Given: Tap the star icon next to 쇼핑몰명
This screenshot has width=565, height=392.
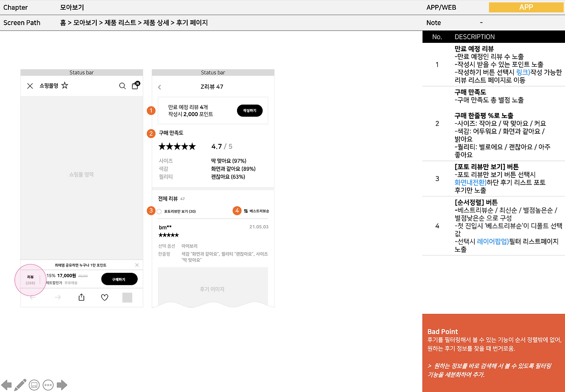Looking at the screenshot, I should [64, 86].
